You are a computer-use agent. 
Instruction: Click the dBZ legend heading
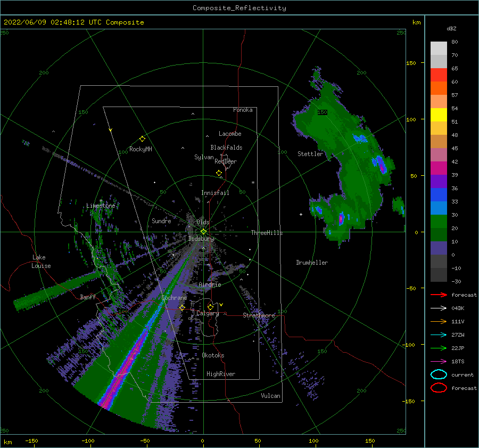coord(451,28)
